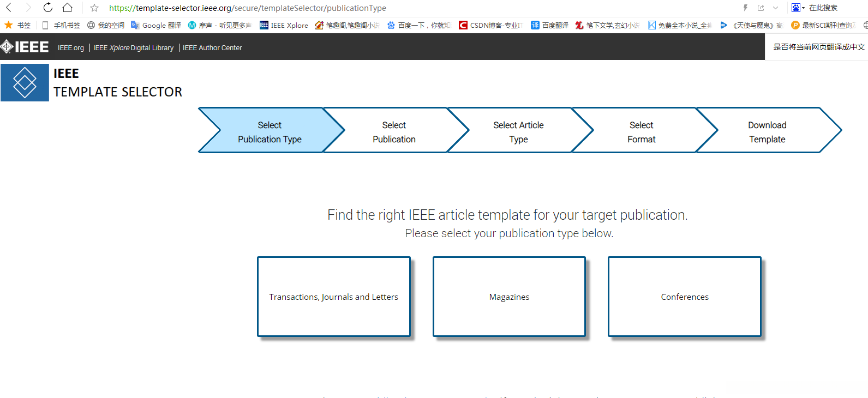Select the 'Select Article Type' step

point(520,130)
